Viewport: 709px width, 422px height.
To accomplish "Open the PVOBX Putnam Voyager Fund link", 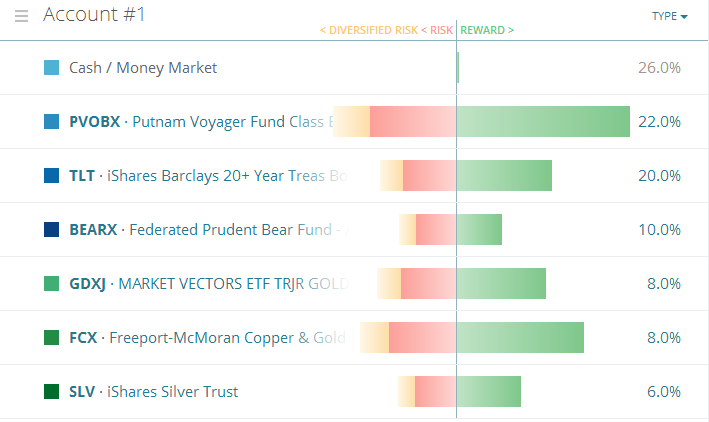I will pos(200,122).
